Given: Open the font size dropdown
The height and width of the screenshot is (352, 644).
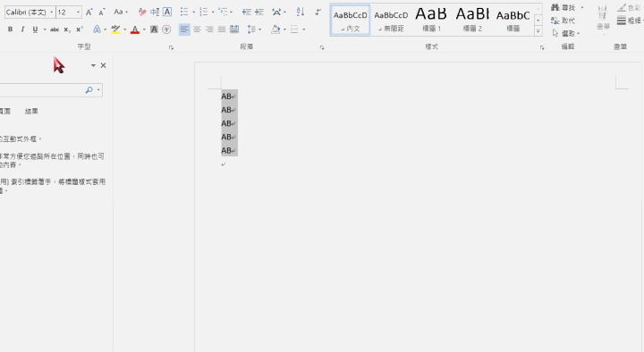Looking at the screenshot, I should click(x=78, y=13).
